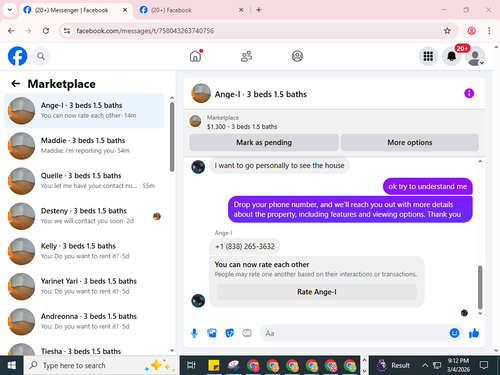Click the 'I want to go personally' message

coord(279,166)
